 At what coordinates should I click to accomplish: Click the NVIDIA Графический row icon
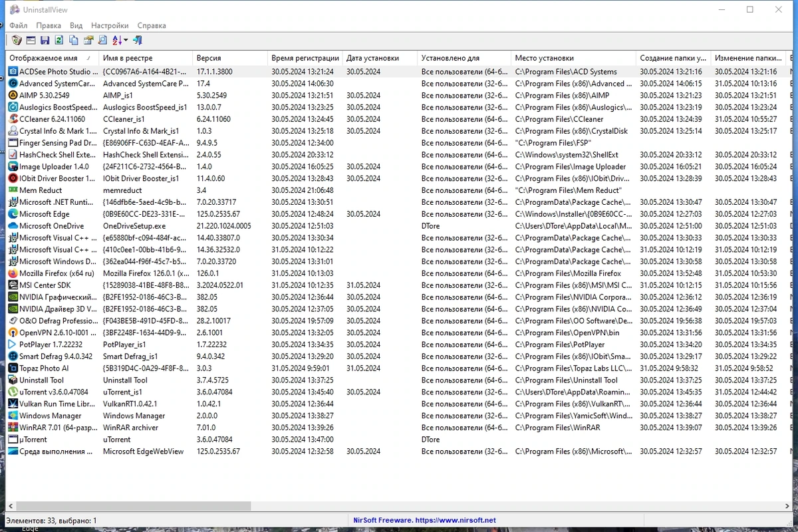click(13, 297)
